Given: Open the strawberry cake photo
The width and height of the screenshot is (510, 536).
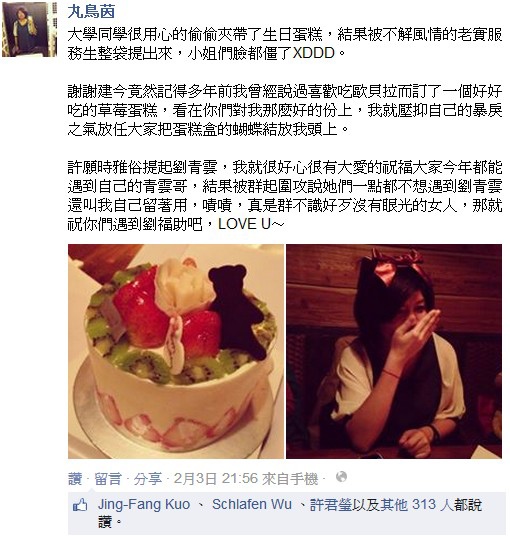Looking at the screenshot, I should coord(176,351).
